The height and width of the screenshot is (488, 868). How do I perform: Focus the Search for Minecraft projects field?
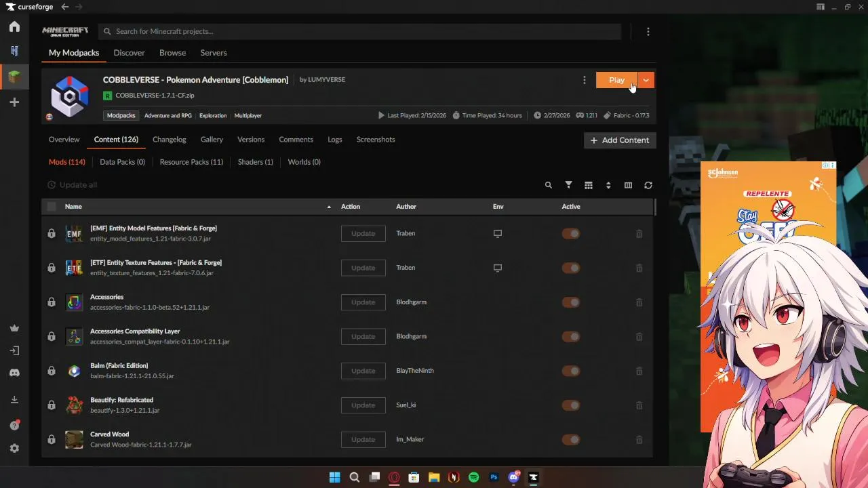point(359,32)
